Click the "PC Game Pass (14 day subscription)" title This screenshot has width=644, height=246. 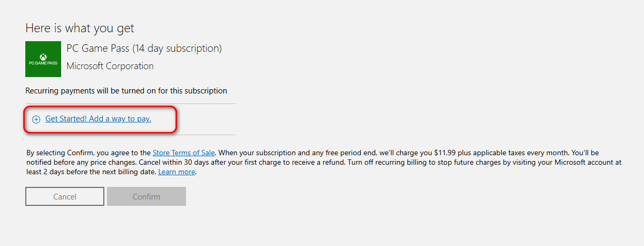[144, 49]
